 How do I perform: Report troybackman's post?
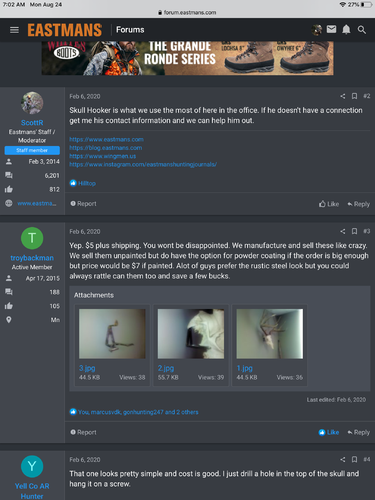pos(83,432)
